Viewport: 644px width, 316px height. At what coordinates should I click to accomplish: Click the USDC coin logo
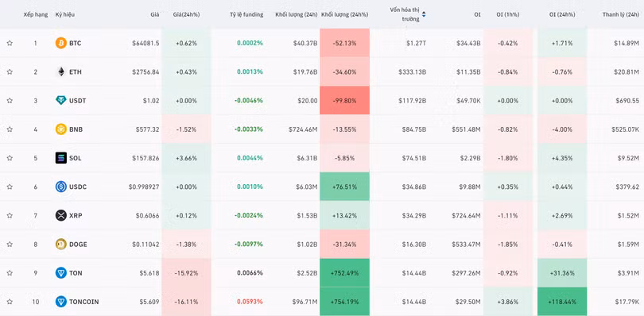[60, 187]
